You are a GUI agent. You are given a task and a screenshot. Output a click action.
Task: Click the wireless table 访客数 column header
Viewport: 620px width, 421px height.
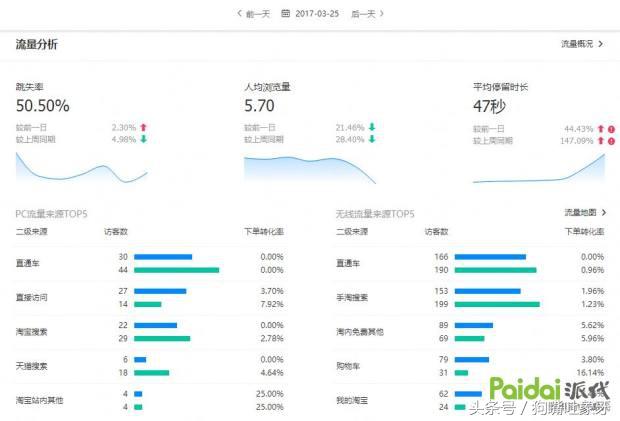click(x=436, y=231)
